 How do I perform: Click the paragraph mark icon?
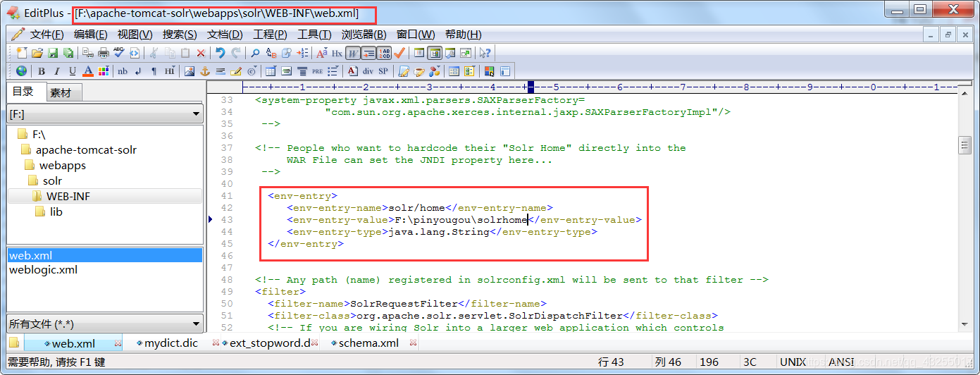pyautogui.click(x=154, y=71)
